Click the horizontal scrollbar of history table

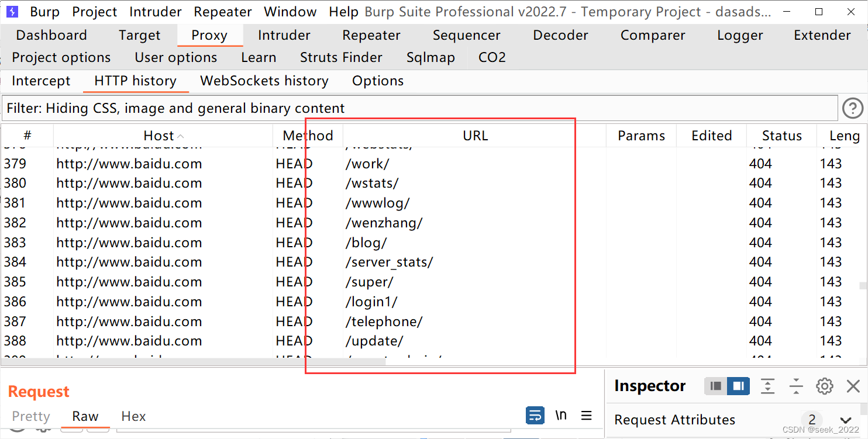point(194,362)
